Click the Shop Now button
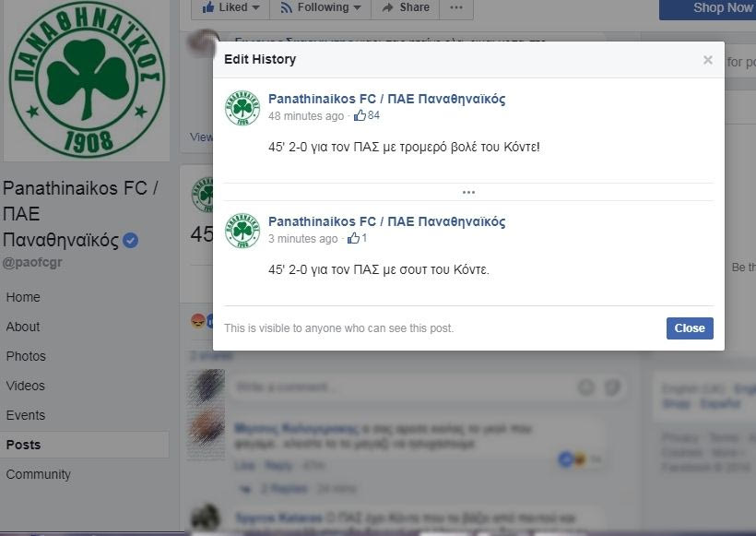This screenshot has height=536, width=756. tap(709, 8)
